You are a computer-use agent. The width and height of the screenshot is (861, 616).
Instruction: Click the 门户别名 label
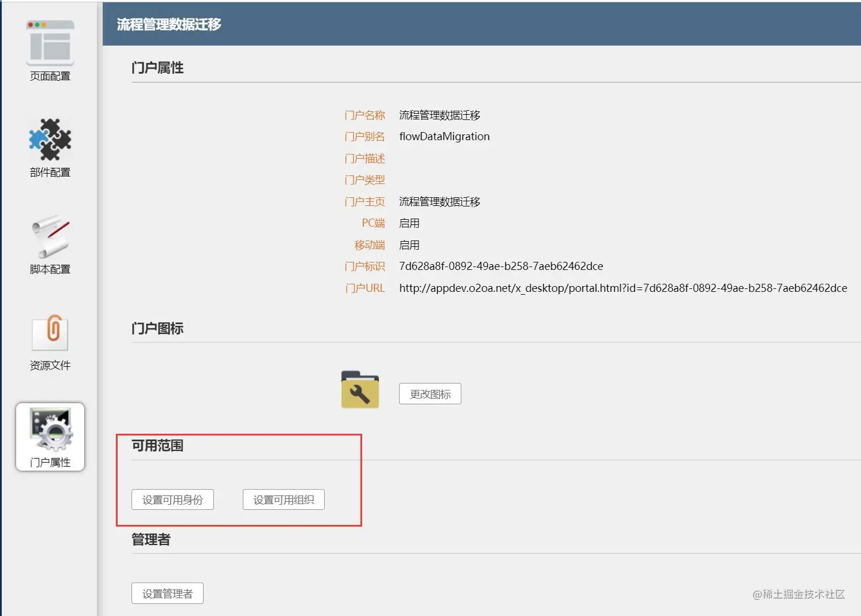[364, 137]
